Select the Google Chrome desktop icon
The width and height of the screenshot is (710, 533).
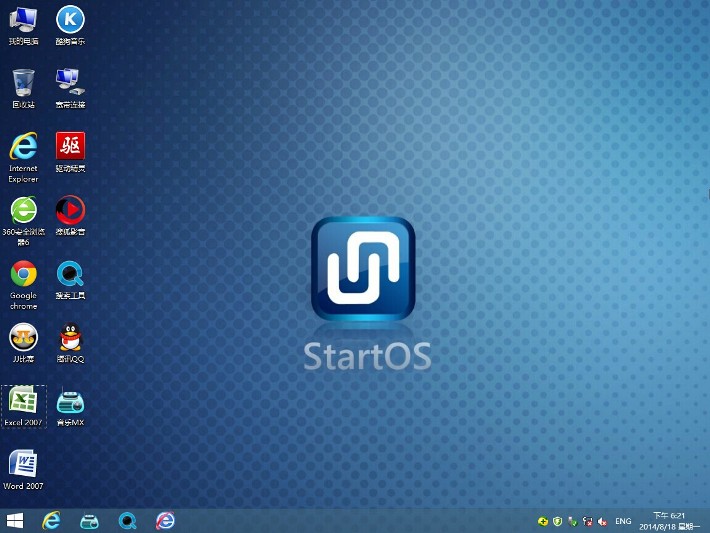24,285
